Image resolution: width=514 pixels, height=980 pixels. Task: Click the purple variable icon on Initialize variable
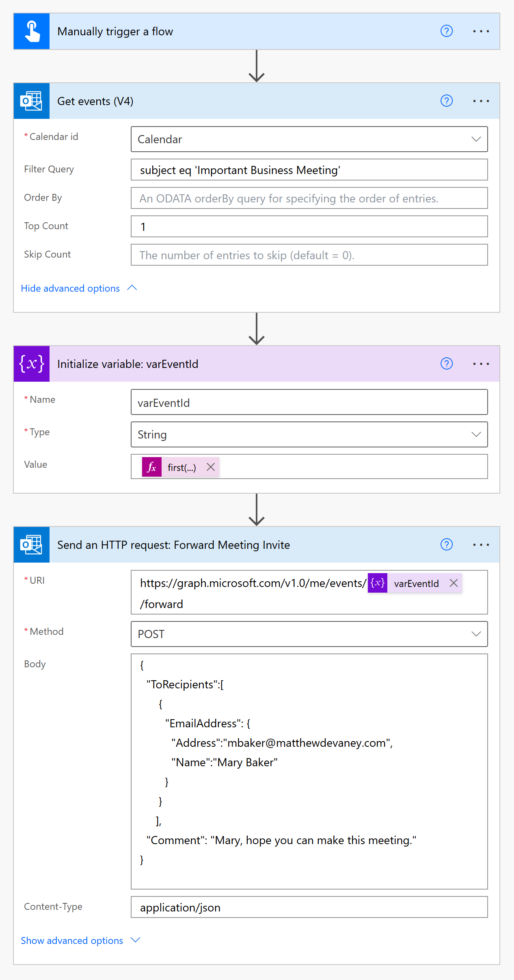tap(32, 364)
